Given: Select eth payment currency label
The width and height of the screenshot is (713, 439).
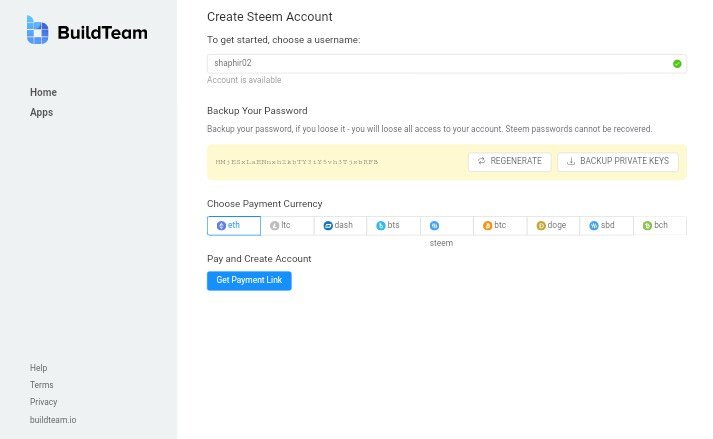Looking at the screenshot, I should [x=234, y=225].
